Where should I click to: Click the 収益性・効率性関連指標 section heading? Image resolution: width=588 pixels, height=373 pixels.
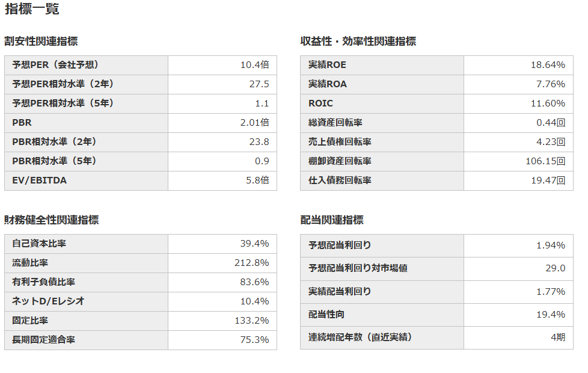[358, 42]
